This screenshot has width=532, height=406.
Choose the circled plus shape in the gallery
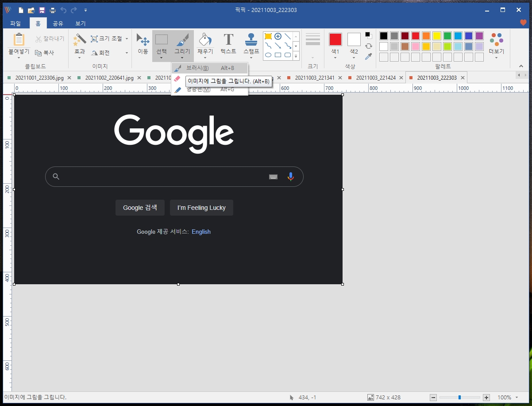(x=278, y=36)
